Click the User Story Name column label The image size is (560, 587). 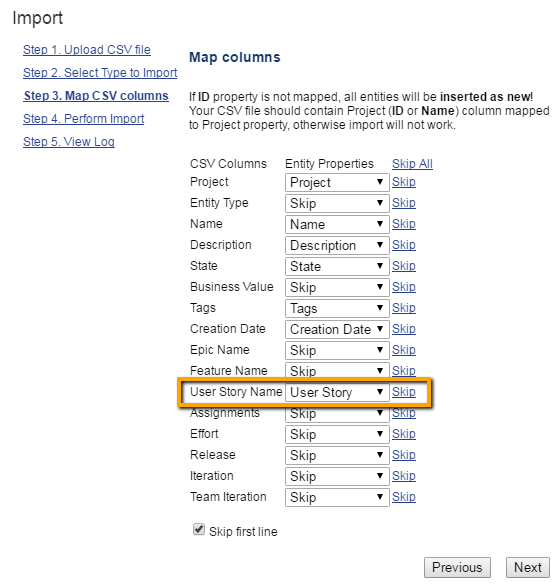[x=236, y=392]
